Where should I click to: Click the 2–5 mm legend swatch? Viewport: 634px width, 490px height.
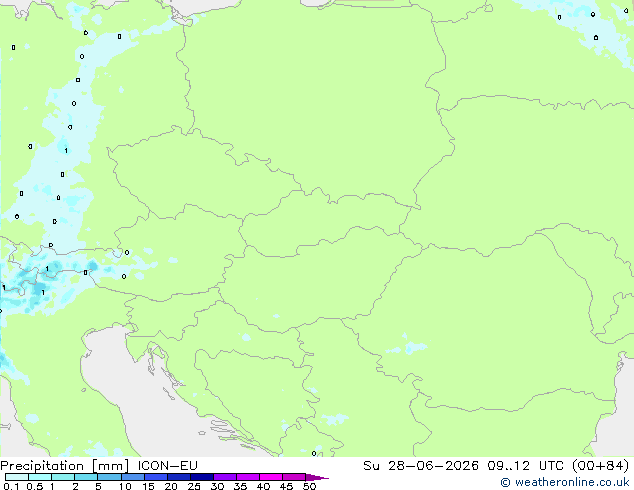click(x=86, y=477)
